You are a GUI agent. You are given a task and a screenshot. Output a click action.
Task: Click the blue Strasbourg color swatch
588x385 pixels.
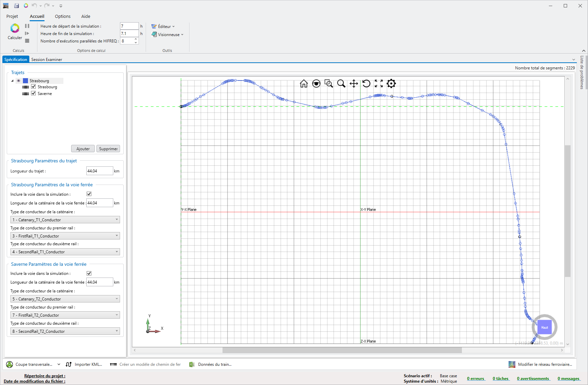point(25,81)
